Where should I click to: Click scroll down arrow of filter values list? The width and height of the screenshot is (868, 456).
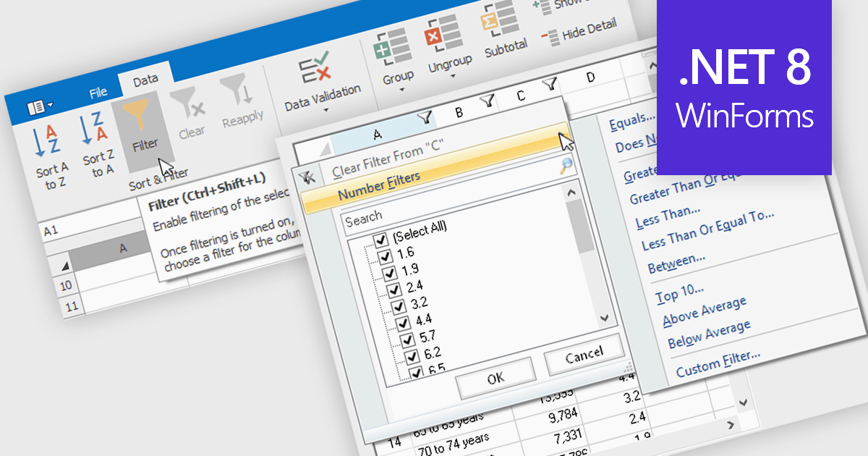coord(605,318)
